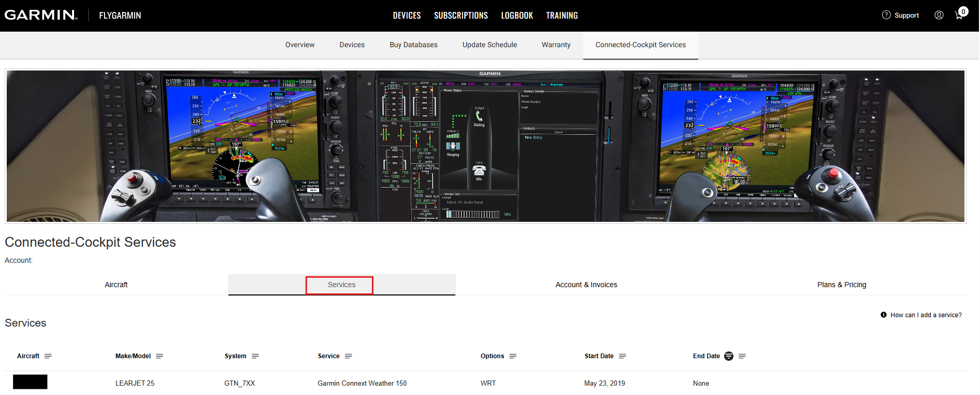Open Aircraft column menu icon
This screenshot has width=980, height=395.
[x=48, y=356]
